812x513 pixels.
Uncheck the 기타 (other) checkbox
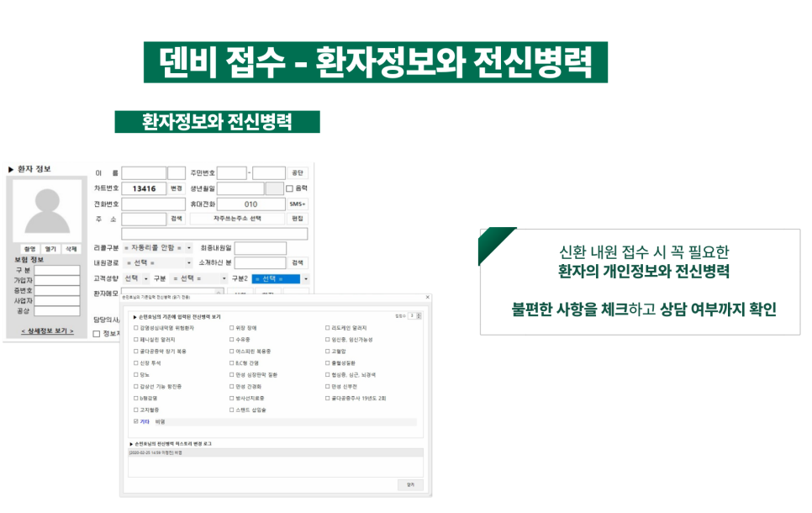click(134, 422)
